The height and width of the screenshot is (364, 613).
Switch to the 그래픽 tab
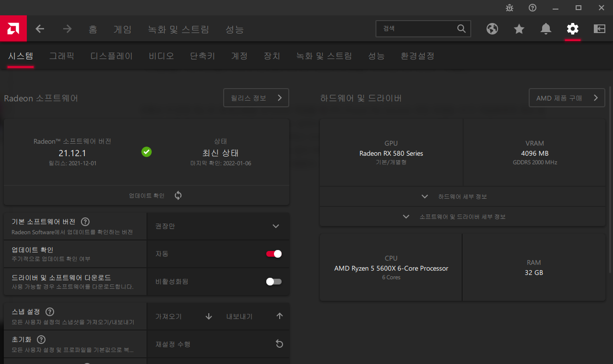(x=62, y=56)
